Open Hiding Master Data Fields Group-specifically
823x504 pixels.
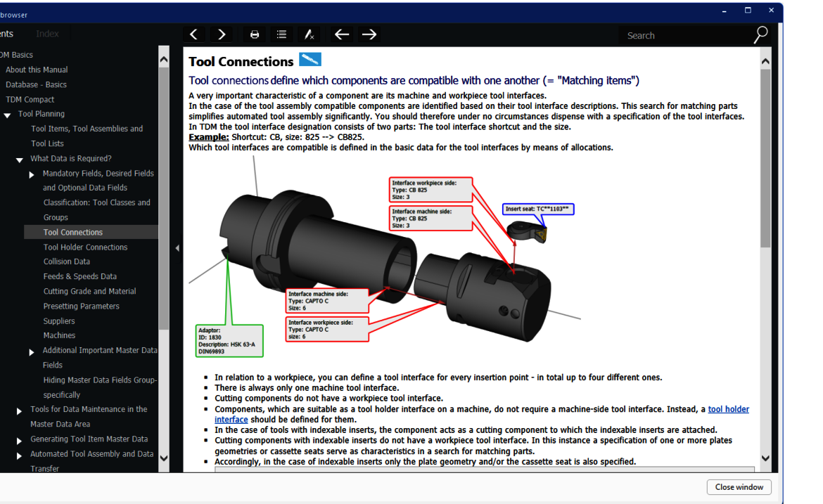click(x=100, y=387)
